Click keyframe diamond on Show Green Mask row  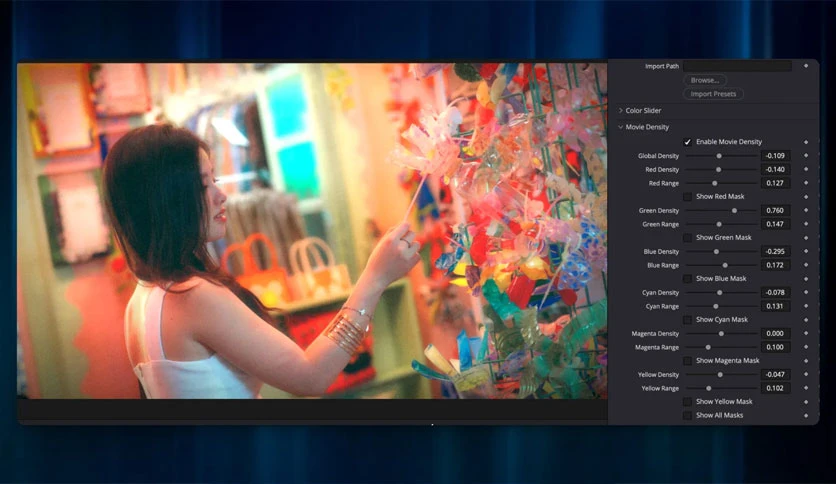[806, 238]
